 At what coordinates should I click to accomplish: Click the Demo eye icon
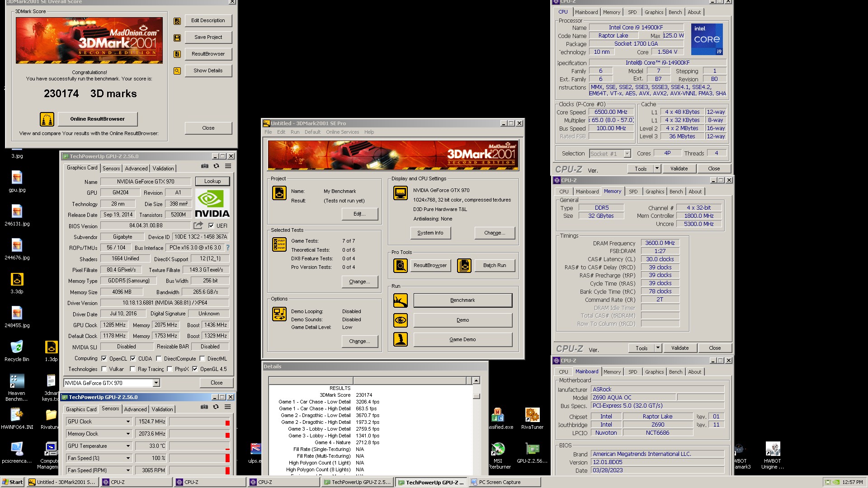(401, 320)
